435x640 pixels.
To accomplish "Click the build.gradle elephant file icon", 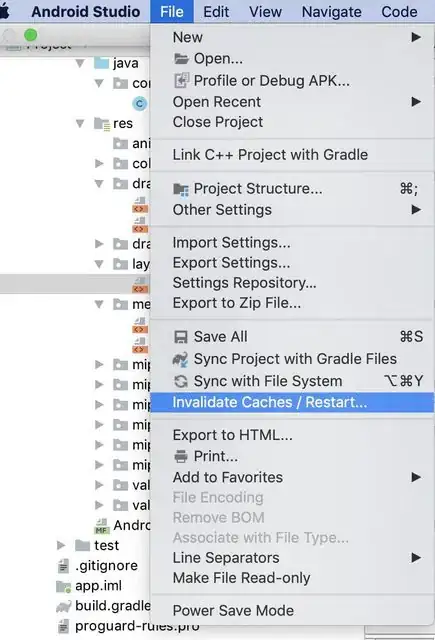I will [x=64, y=606].
